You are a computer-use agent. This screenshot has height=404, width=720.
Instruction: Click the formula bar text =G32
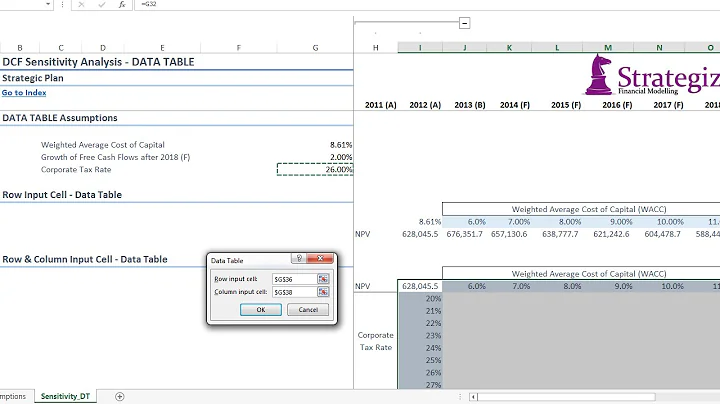[149, 4]
